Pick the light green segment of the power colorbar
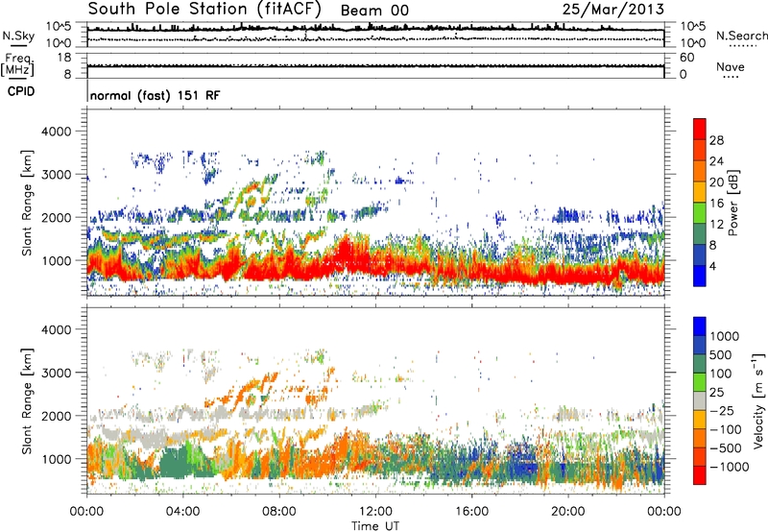Viewport: 768px width, 532px height. coord(700,213)
